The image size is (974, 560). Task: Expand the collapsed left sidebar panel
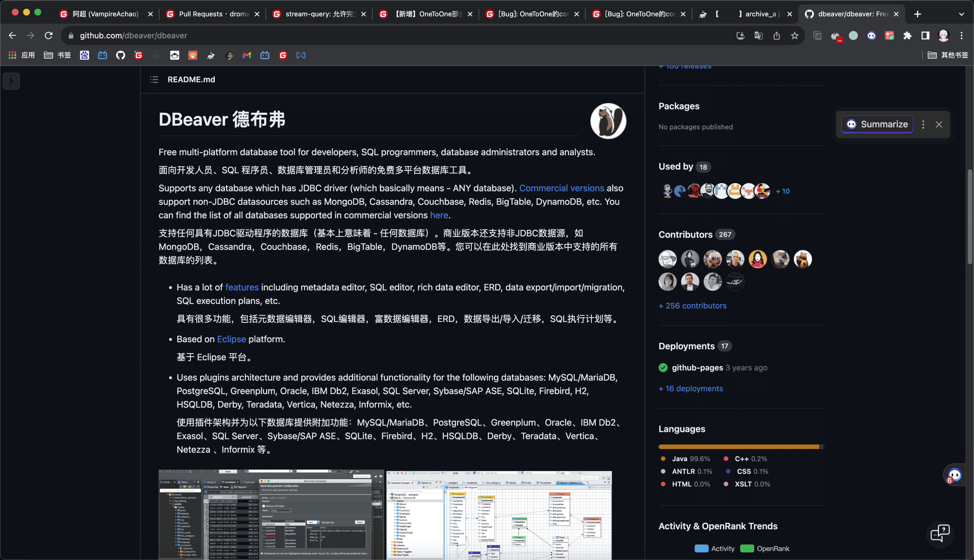[11, 81]
